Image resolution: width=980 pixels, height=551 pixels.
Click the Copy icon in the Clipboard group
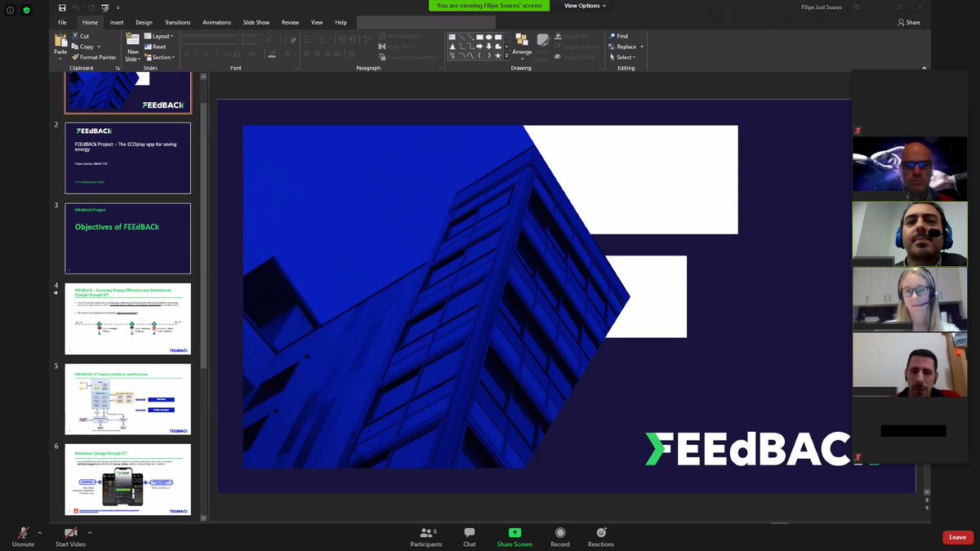(75, 47)
